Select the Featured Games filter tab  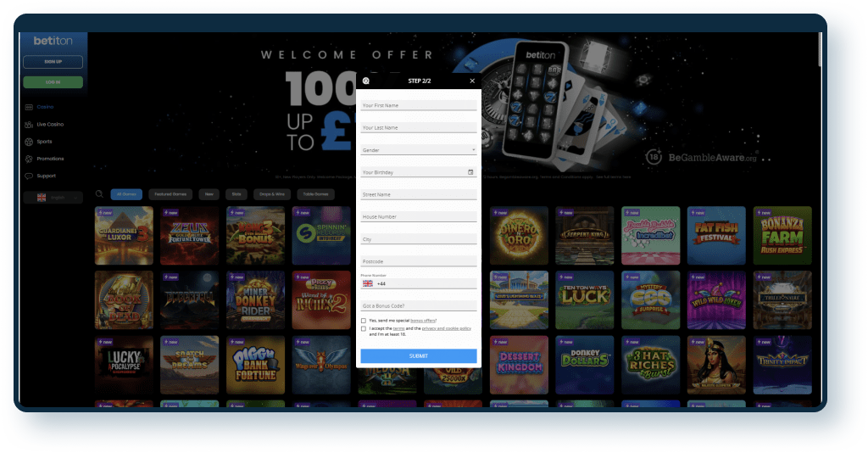pyautogui.click(x=170, y=194)
